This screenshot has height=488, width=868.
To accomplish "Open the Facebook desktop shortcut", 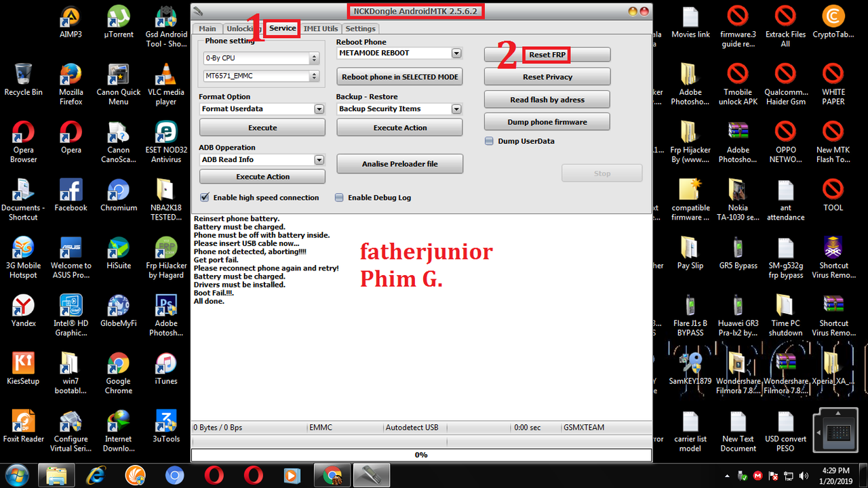I will [x=71, y=195].
